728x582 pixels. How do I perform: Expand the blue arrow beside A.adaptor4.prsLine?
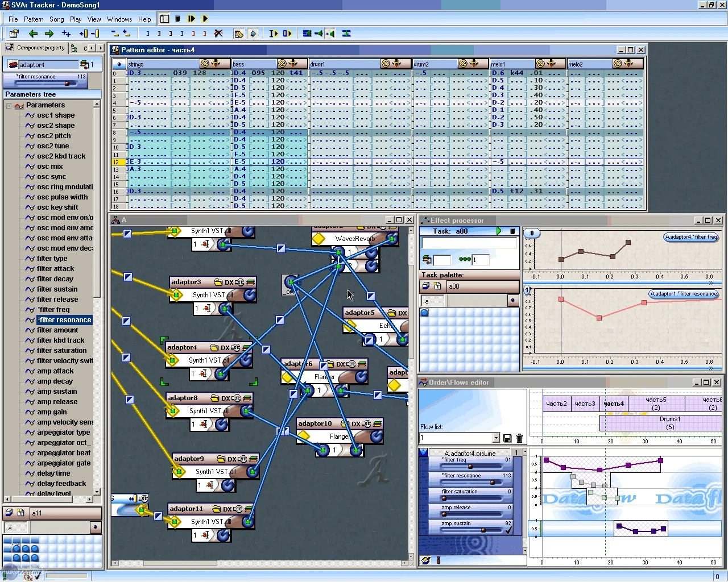(423, 453)
